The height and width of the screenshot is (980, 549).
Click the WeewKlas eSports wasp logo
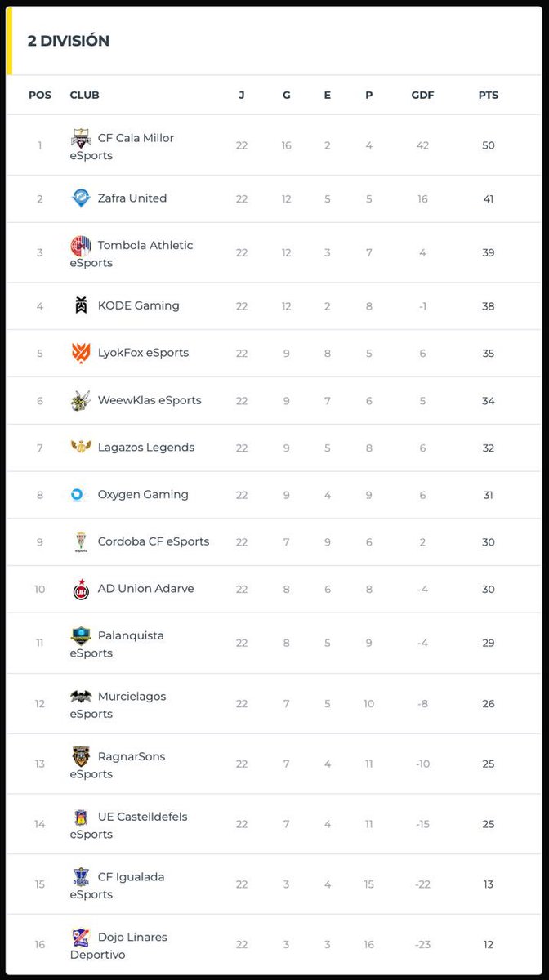click(x=81, y=400)
